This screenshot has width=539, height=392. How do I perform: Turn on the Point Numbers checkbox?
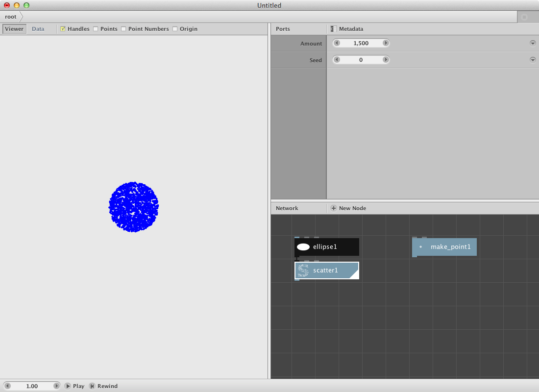(123, 29)
